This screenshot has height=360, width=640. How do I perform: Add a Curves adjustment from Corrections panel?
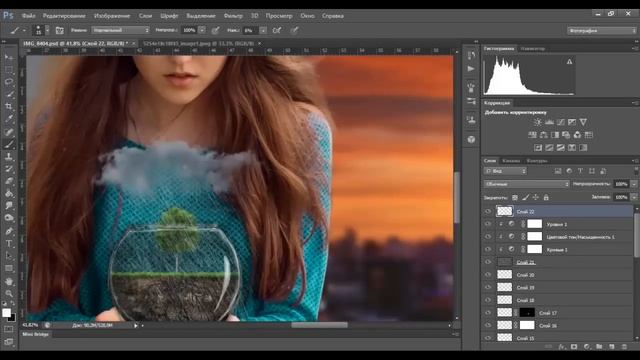pyautogui.click(x=560, y=122)
